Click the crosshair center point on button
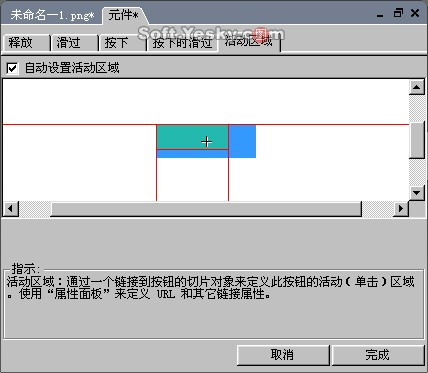The height and width of the screenshot is (373, 428). click(207, 142)
